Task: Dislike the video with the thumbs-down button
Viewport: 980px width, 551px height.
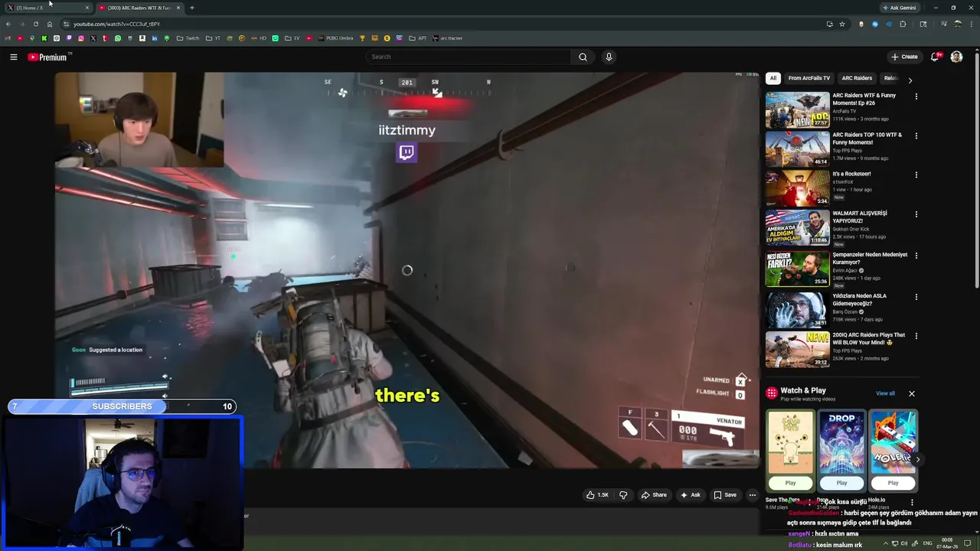Action: 623,495
